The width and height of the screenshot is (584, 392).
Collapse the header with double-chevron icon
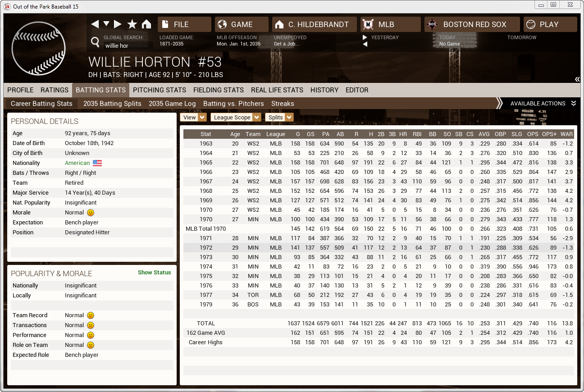(x=577, y=79)
